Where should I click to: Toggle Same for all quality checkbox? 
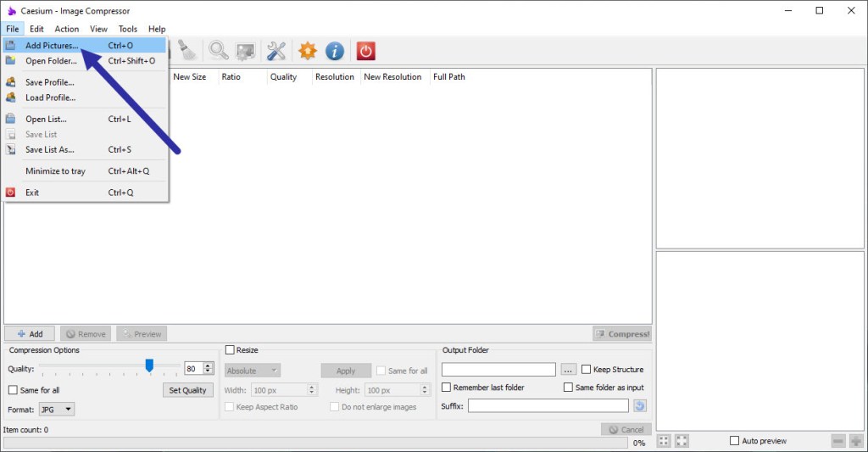tap(13, 390)
